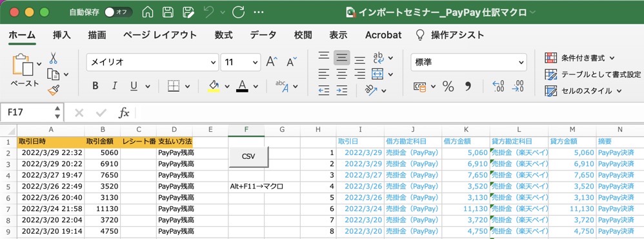Select Align Right icon
644x239 pixels.
(360, 74)
